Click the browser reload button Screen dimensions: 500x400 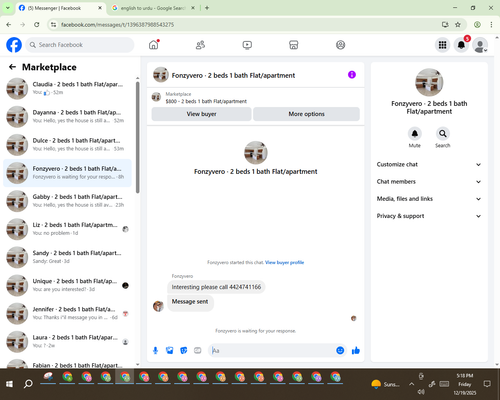37,24
